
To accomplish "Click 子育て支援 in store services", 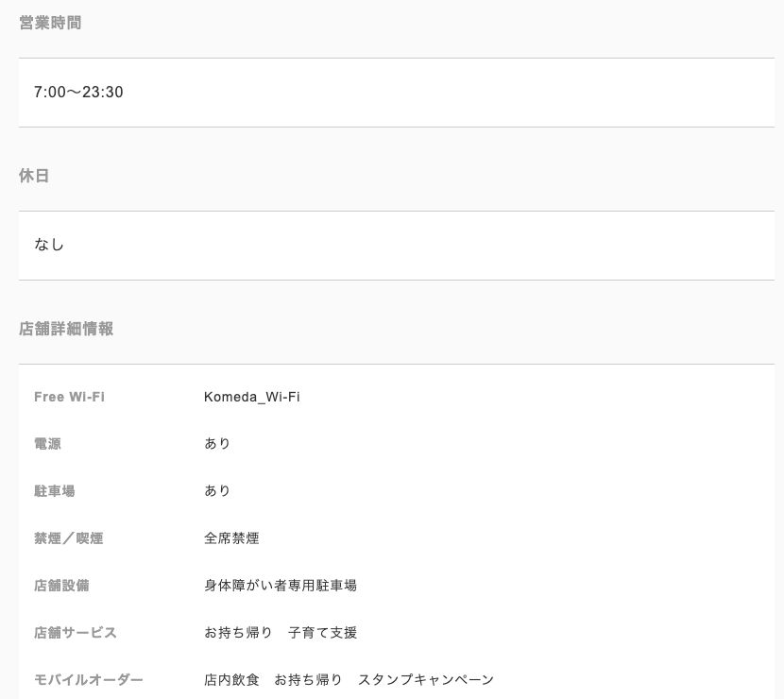I will [322, 633].
